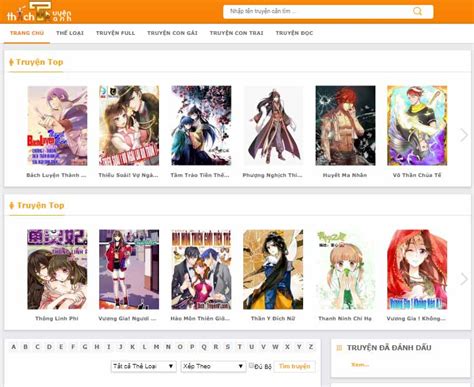
Task: Click the Võ Thần Chúa Tể title link
Action: 417,175
